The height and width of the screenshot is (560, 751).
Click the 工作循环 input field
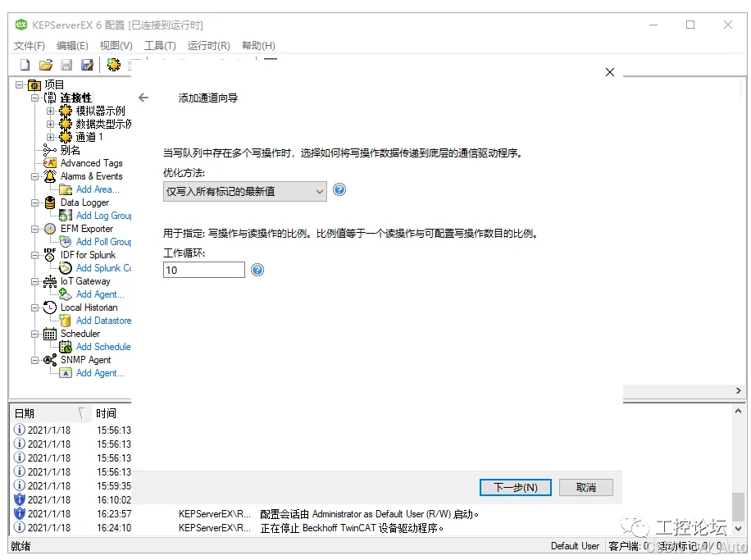204,271
